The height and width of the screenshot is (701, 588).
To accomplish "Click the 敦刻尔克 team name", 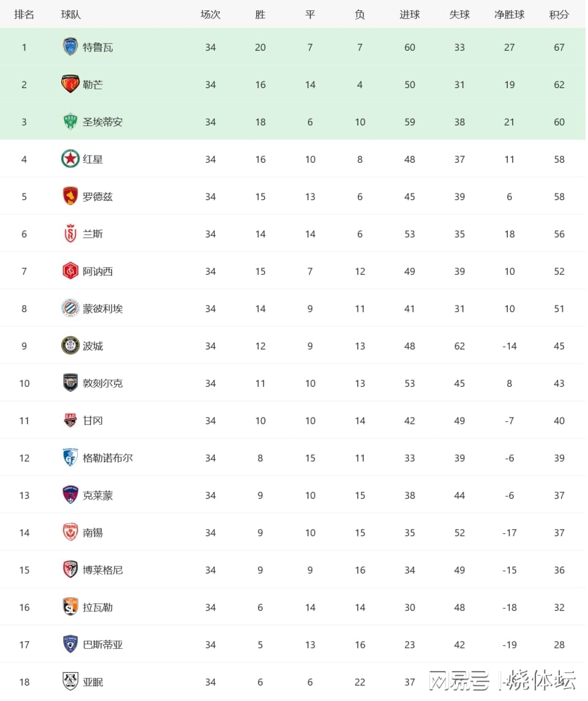I will click(x=102, y=383).
